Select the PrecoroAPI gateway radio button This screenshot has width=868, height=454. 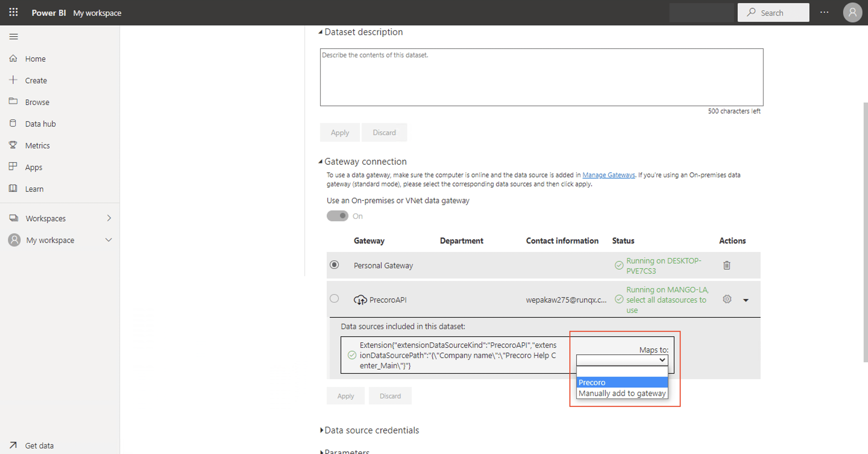pyautogui.click(x=334, y=299)
